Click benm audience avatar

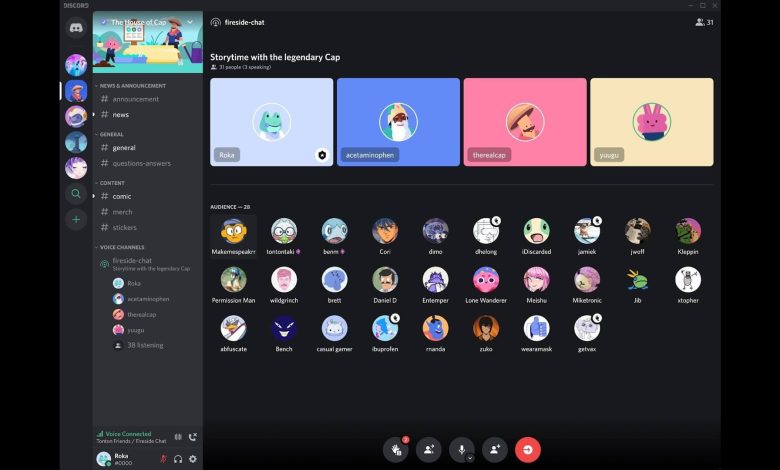point(334,231)
